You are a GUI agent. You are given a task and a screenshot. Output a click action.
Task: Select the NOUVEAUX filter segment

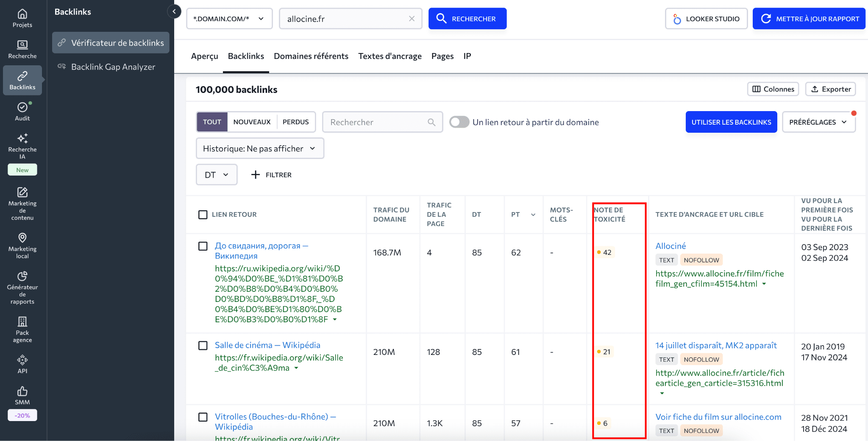pos(252,122)
